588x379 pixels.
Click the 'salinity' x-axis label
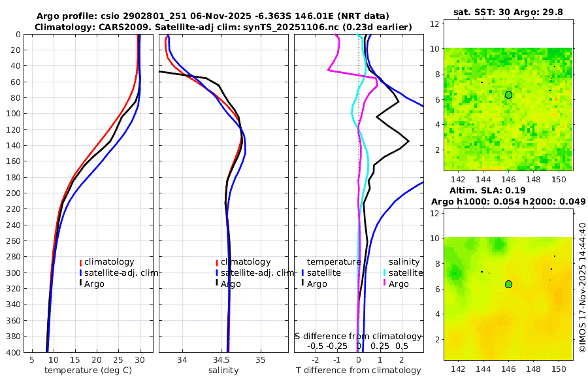[223, 371]
